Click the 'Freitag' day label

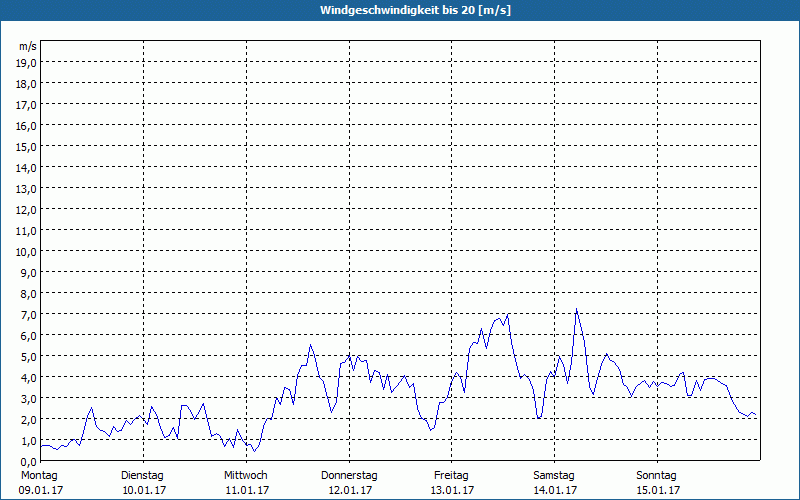point(452,475)
